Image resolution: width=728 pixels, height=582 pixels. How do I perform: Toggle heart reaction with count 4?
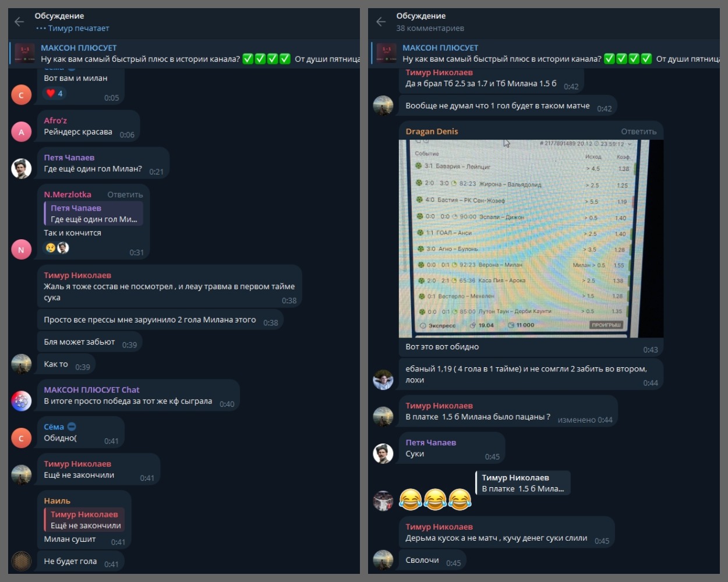pos(54,93)
